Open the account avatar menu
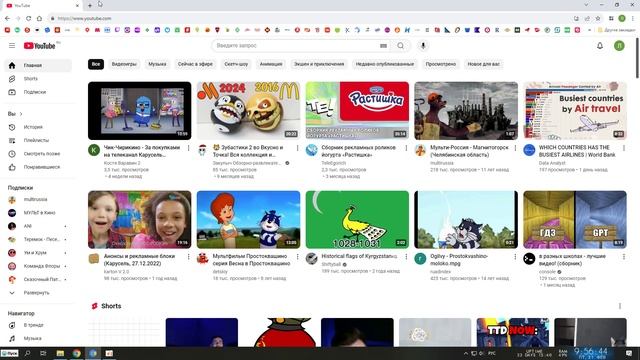640x360 pixels. click(619, 46)
